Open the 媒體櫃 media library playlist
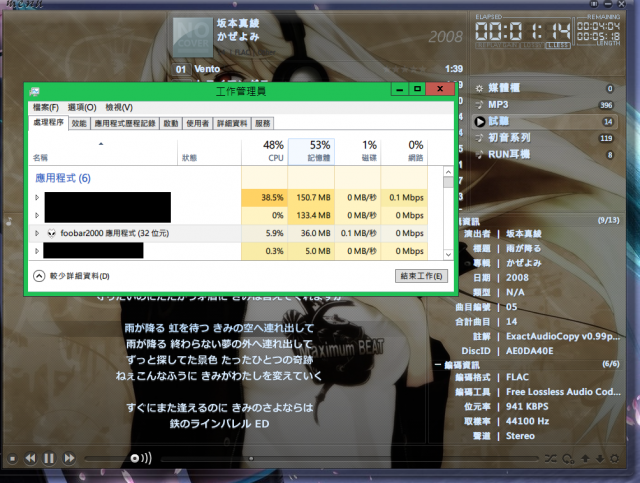Image resolution: width=640 pixels, height=483 pixels. 545,88
